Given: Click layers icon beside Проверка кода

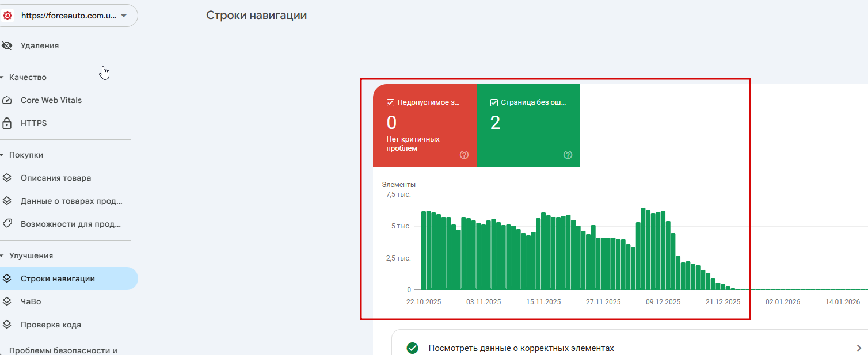Looking at the screenshot, I should pos(7,324).
